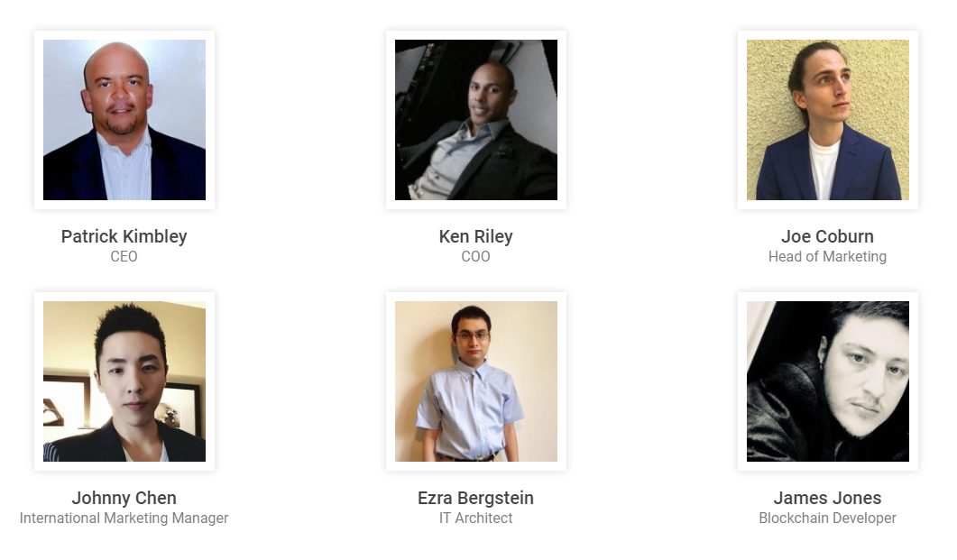
Task: Click white frame border of Ken Riley's card
Action: tap(476, 35)
